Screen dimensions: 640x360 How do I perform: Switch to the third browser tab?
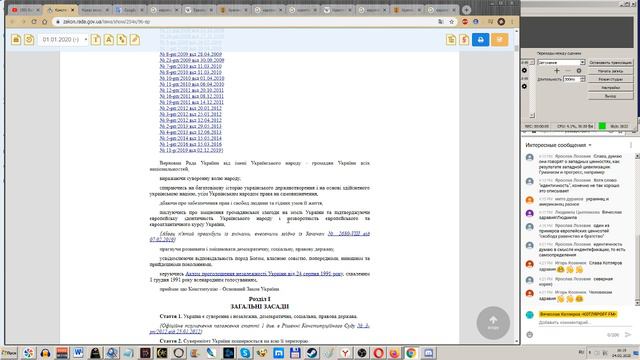[94, 9]
